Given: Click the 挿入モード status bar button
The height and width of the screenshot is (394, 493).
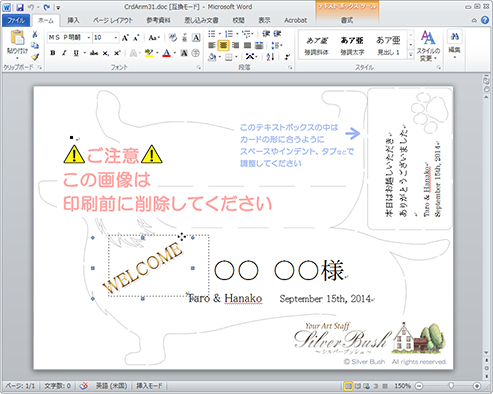Looking at the screenshot, I should point(149,386).
